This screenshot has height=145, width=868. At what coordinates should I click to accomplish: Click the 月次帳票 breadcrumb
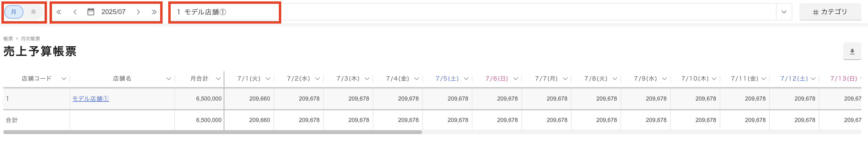click(x=30, y=39)
